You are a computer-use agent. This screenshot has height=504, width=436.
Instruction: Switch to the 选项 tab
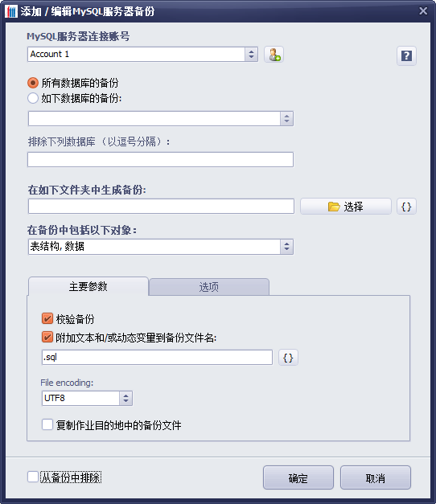point(209,287)
